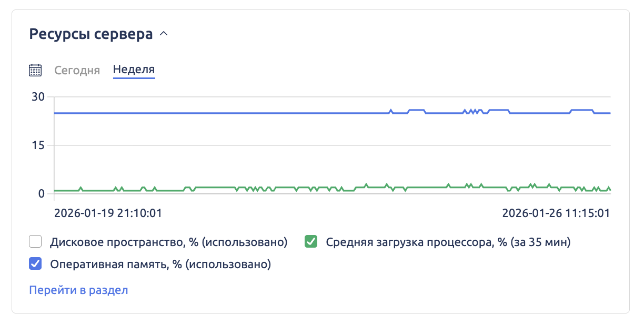Select the Неделя period tab

[134, 70]
